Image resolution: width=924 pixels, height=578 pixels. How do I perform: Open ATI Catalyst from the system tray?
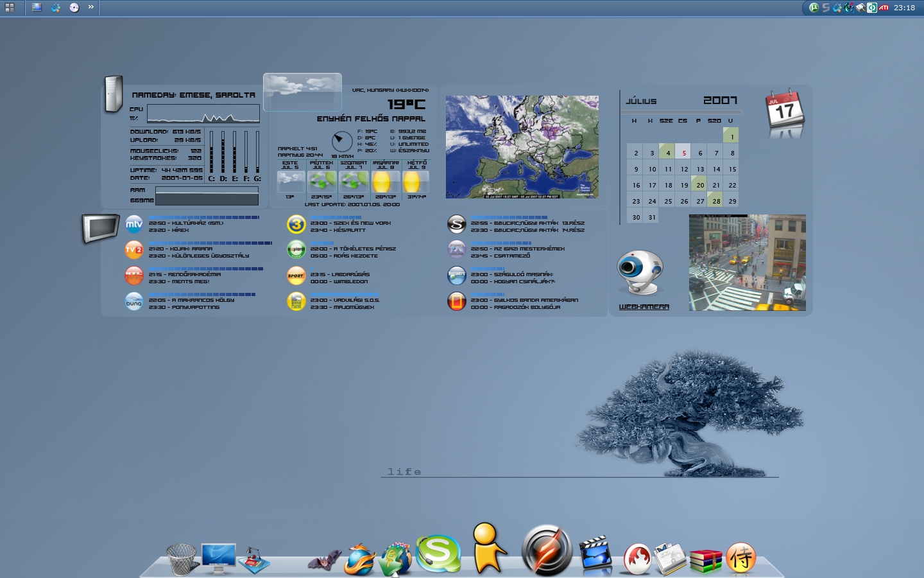click(884, 8)
